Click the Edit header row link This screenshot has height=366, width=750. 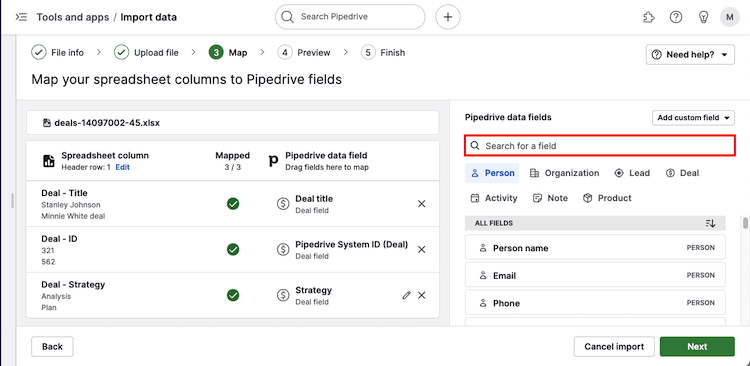click(x=122, y=167)
